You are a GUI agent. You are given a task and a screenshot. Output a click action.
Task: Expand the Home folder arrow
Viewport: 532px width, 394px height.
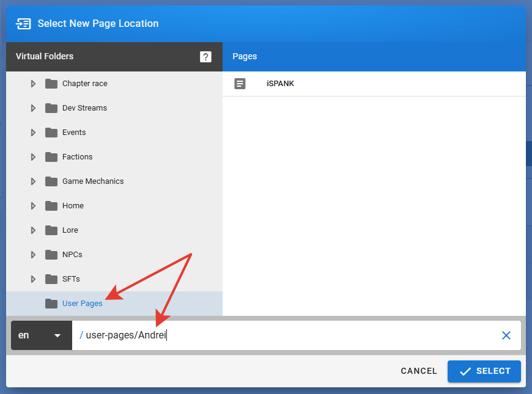33,206
